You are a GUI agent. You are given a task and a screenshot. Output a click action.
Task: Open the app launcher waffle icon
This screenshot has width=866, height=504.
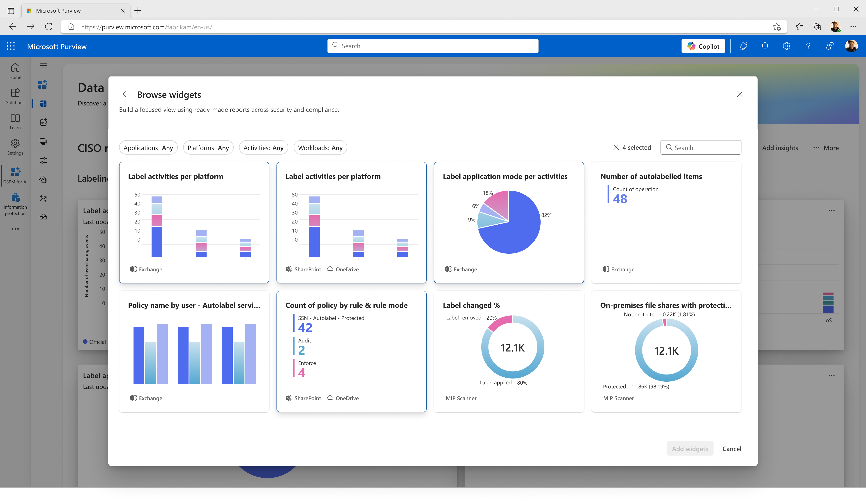pyautogui.click(x=11, y=46)
